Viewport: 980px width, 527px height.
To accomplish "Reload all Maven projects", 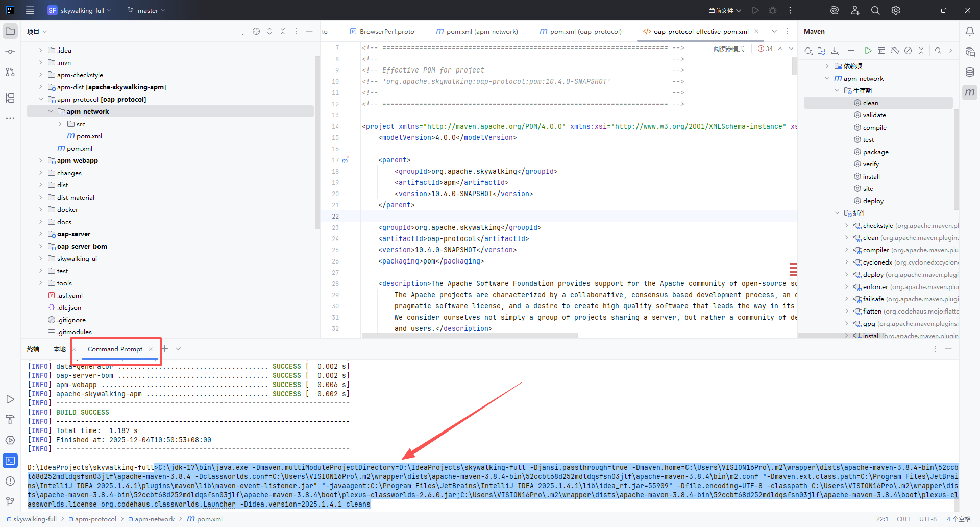I will pyautogui.click(x=808, y=51).
